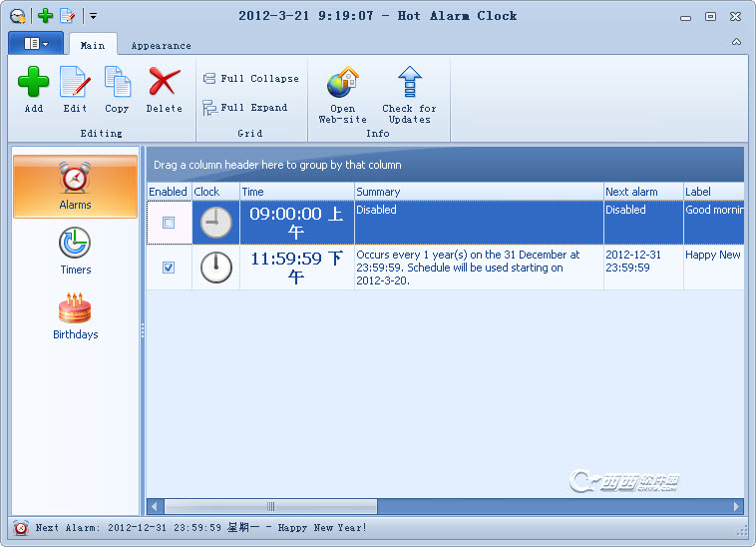Screen dimensions: 756x547
Task: Click quick access green plus icon
Action: coord(45,16)
